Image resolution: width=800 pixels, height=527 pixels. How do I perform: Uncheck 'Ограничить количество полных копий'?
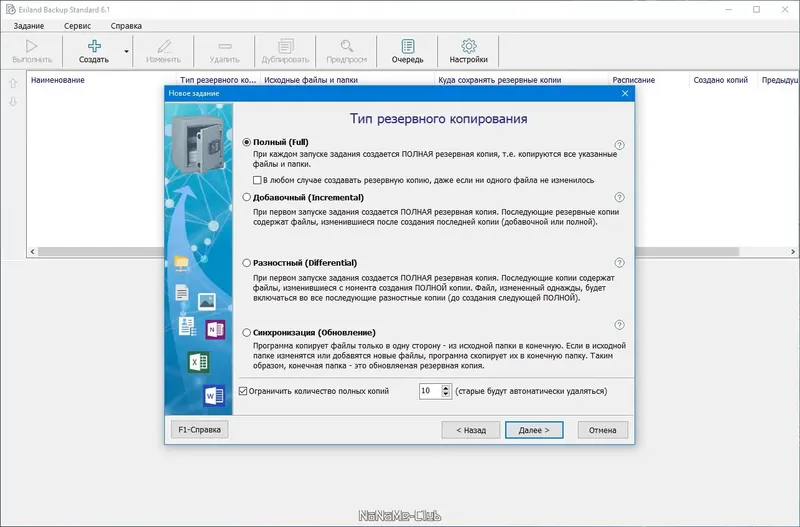(x=243, y=391)
